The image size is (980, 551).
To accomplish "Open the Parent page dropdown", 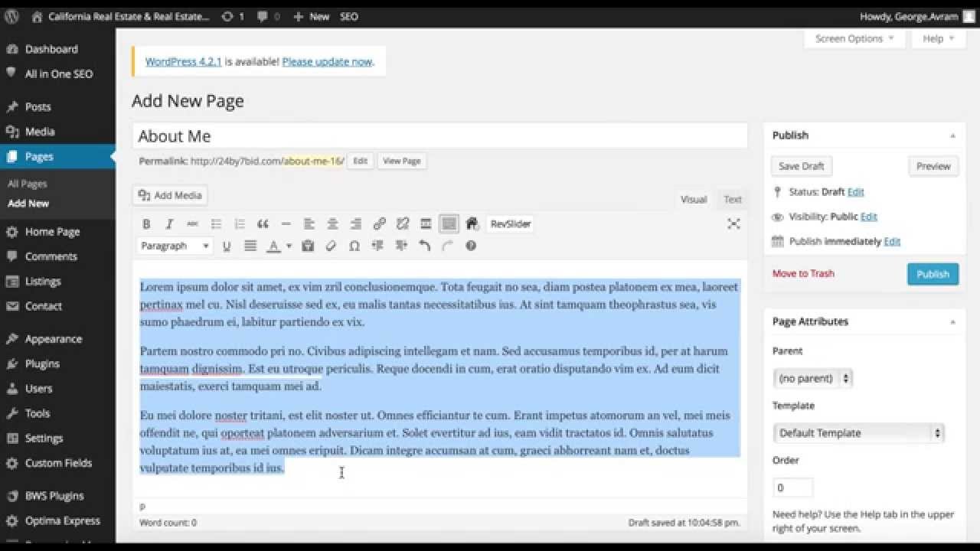I will 813,378.
